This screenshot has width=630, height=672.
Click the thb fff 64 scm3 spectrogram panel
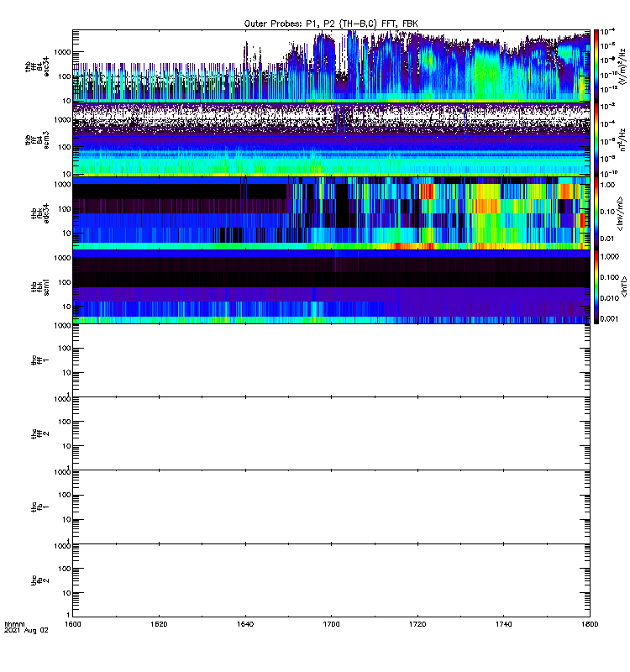point(331,139)
